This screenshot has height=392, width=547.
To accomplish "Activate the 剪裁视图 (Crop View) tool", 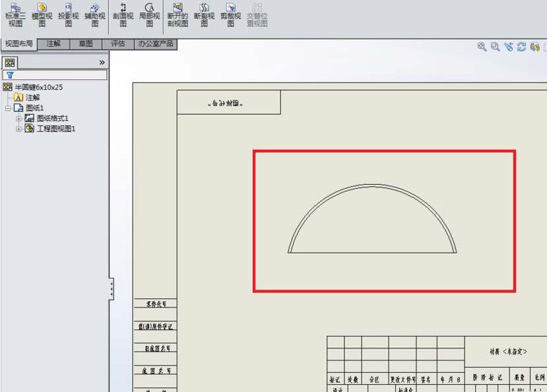I will (230, 15).
